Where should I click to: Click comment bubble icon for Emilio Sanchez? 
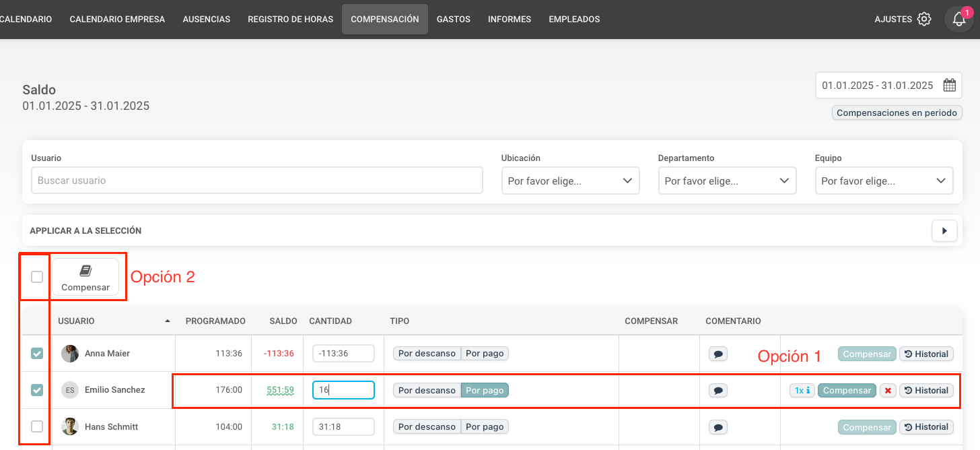[718, 390]
